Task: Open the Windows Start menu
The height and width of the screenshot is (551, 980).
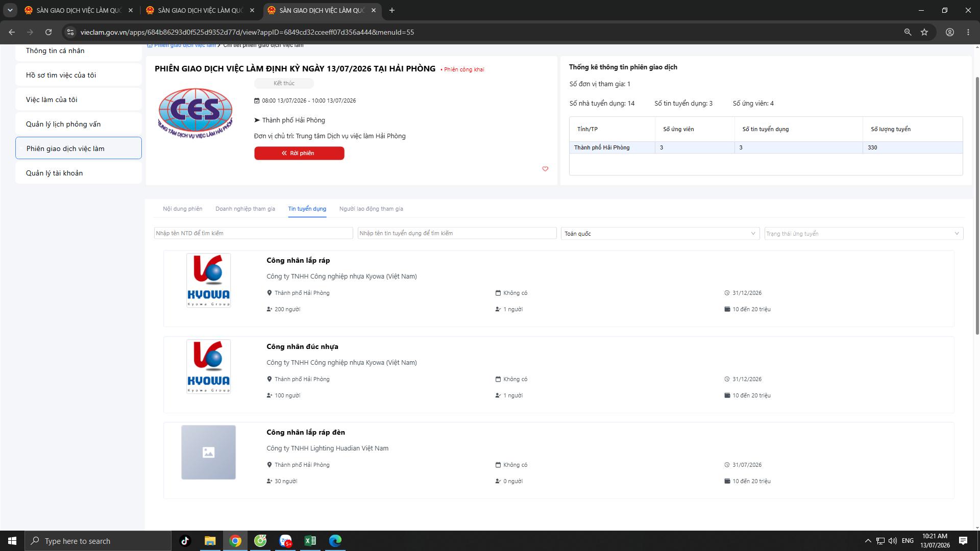Action: [12, 541]
